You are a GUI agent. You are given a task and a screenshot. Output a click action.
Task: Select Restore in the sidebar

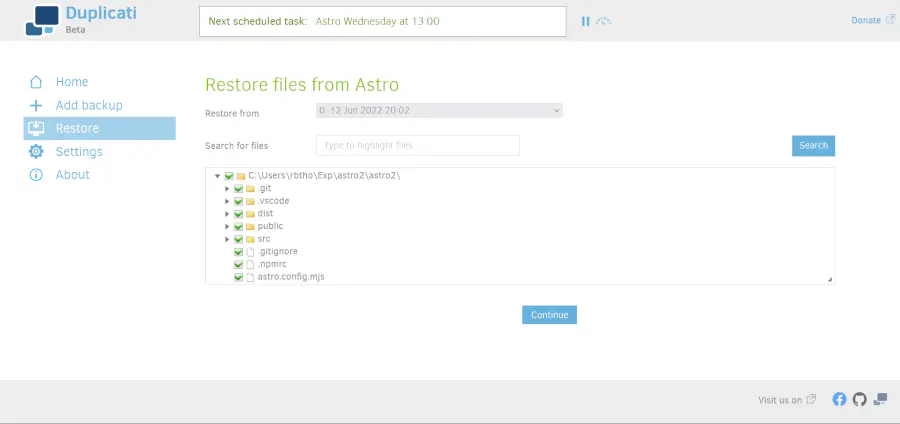click(100, 128)
